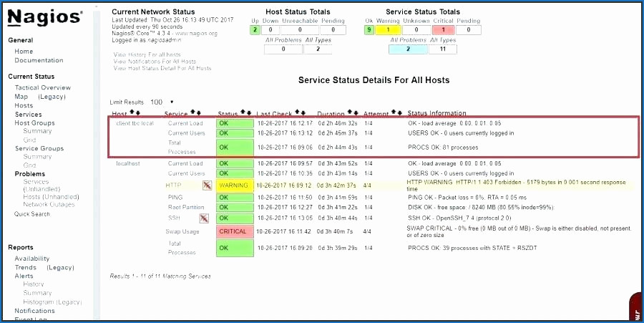Click the Hosts Up count box
Image resolution: width=644 pixels, height=323 pixels.
click(255, 30)
